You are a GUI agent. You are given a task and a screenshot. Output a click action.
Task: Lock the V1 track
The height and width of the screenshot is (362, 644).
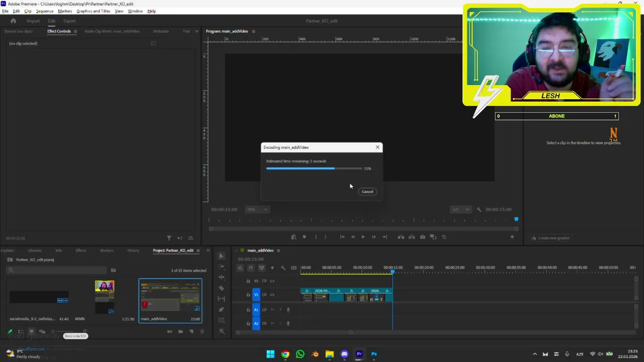coord(248,295)
